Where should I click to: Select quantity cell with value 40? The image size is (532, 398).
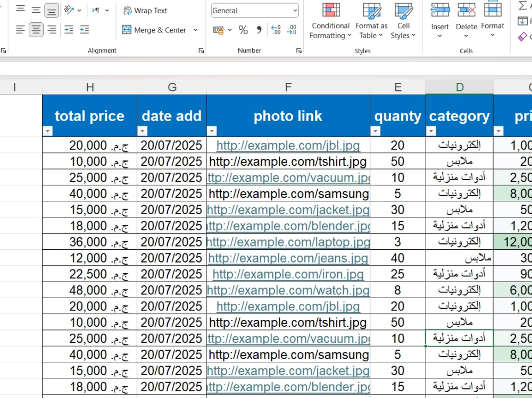[x=397, y=258]
